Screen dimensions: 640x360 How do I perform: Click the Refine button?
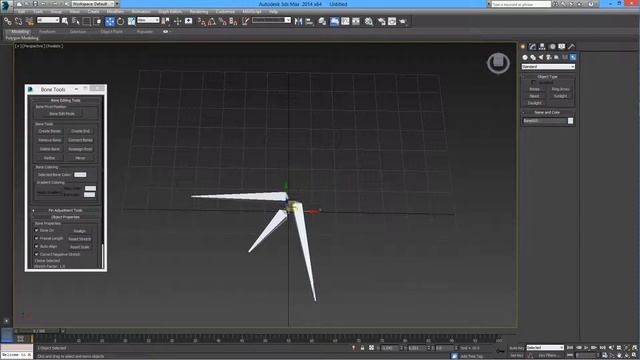(50, 158)
